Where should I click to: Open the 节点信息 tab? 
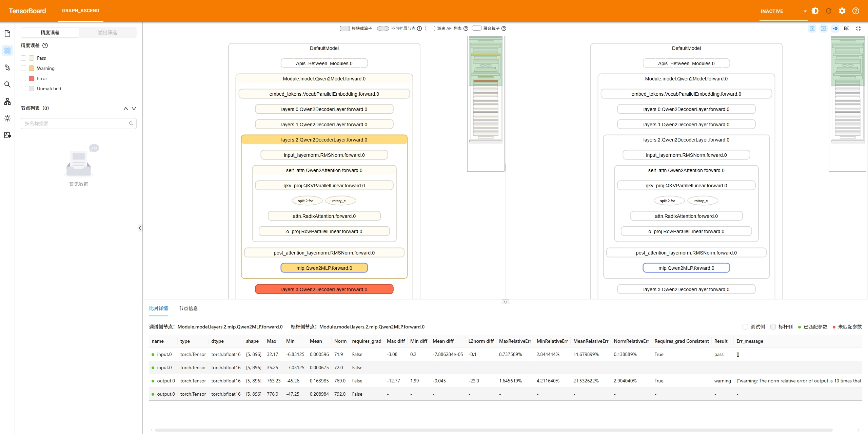click(x=188, y=308)
